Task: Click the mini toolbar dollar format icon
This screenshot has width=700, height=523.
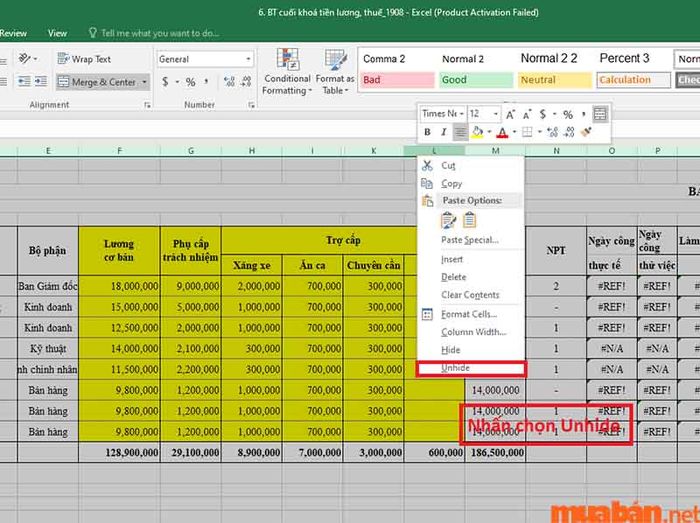Action: (543, 114)
